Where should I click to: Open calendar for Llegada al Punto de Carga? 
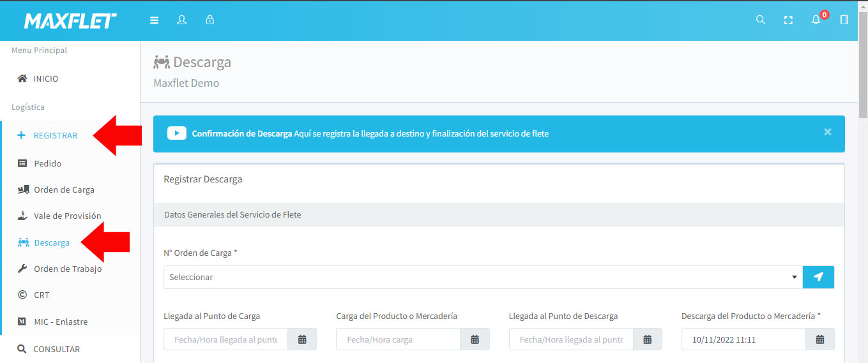(x=302, y=339)
